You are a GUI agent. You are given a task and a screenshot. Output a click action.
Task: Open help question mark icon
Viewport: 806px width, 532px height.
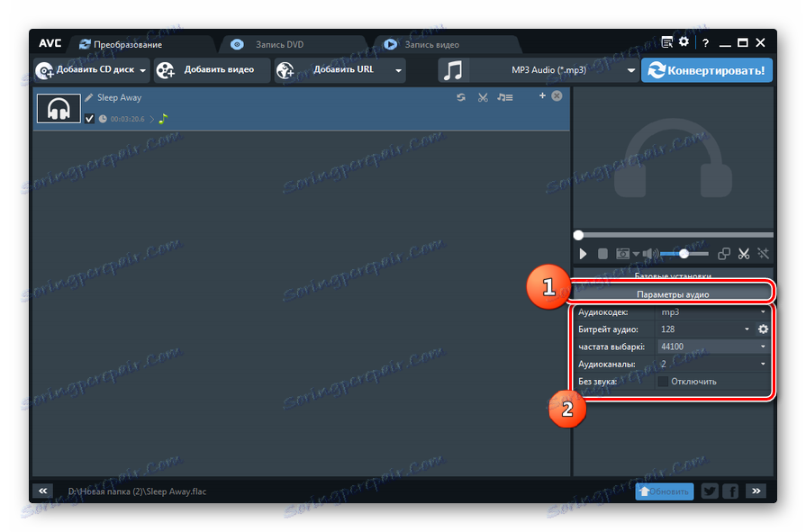(706, 43)
